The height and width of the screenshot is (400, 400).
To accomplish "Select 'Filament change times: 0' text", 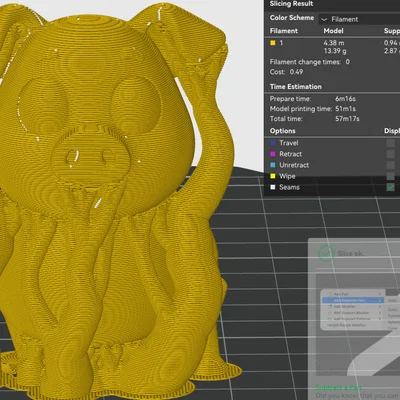I will click(310, 62).
